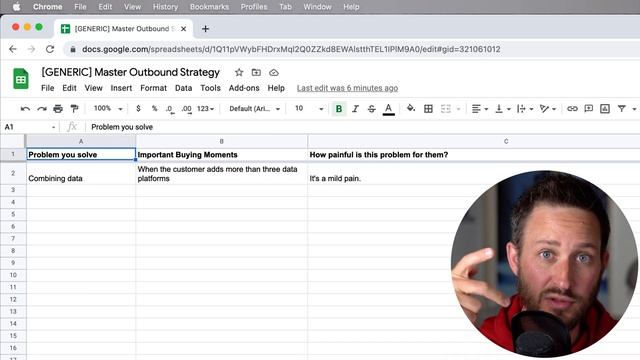The width and height of the screenshot is (640, 360).
Task: Click the Insert comment icon
Action: (x=589, y=109)
